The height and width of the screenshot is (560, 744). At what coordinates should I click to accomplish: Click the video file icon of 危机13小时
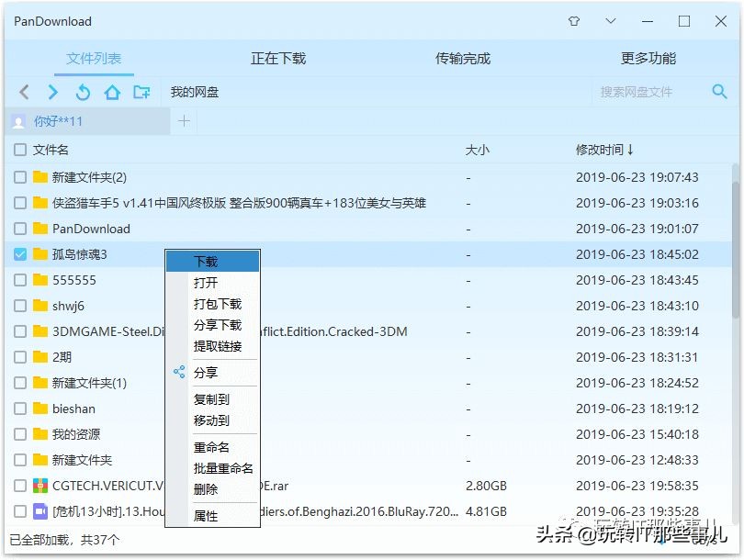pos(39,512)
